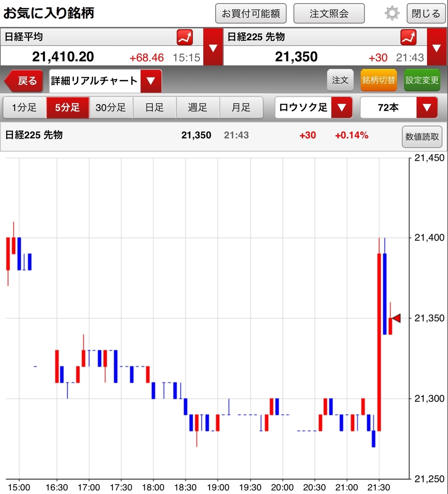This screenshot has width=448, height=494.
Task: Click the +0.14% change percentage
Action: click(352, 135)
